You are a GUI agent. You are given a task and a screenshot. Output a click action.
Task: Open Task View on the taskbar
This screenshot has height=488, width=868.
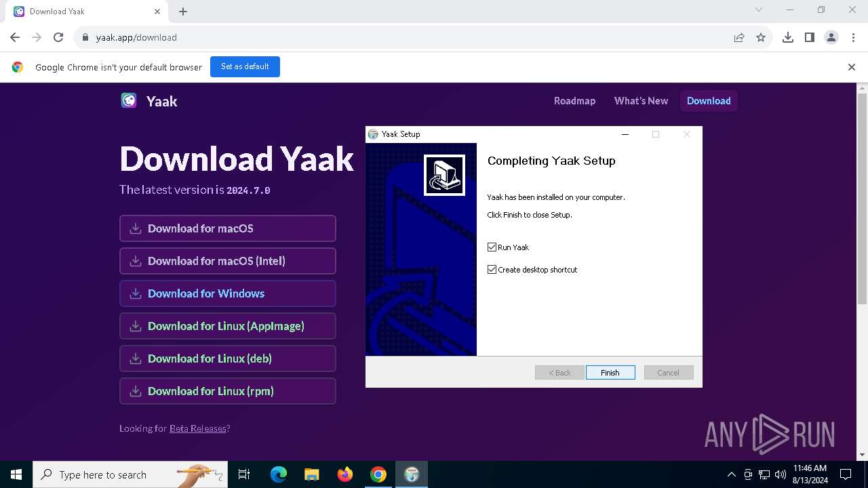tap(244, 474)
